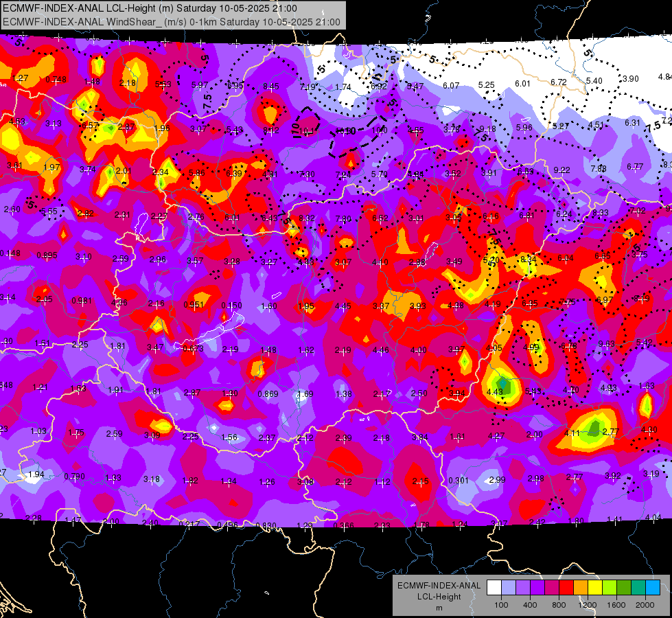Click the grid value '6.72' in the white area
672x618 pixels.
point(559,82)
